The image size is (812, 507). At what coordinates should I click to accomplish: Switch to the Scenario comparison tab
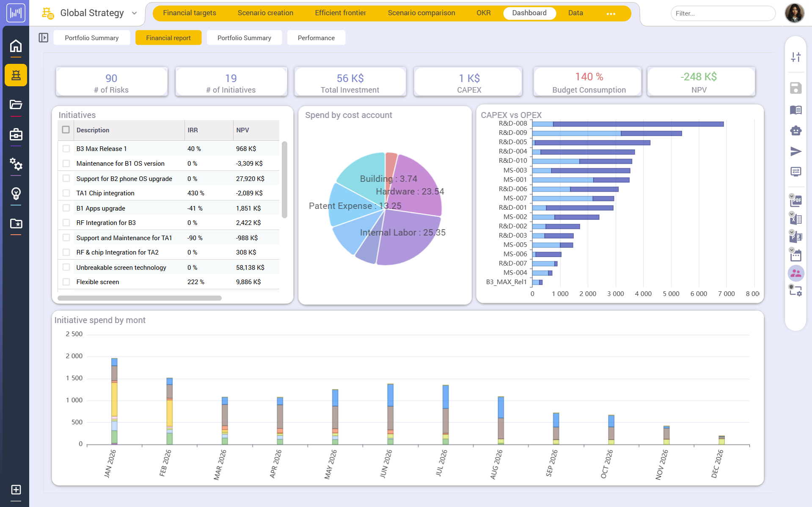coord(421,13)
